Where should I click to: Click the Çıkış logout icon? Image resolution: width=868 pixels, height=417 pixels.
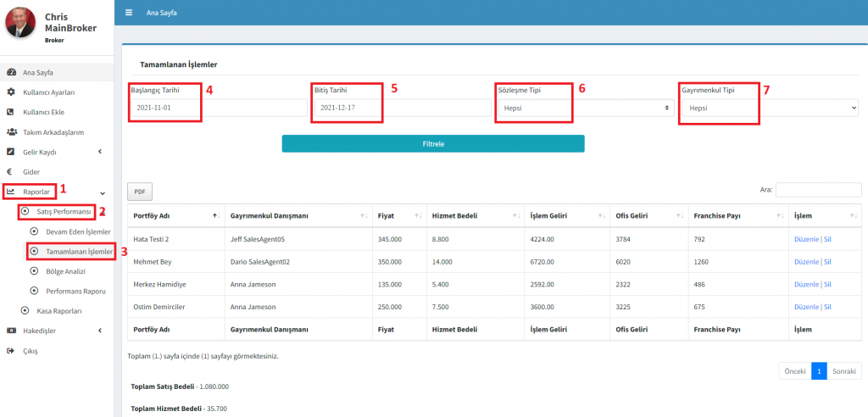pos(10,351)
